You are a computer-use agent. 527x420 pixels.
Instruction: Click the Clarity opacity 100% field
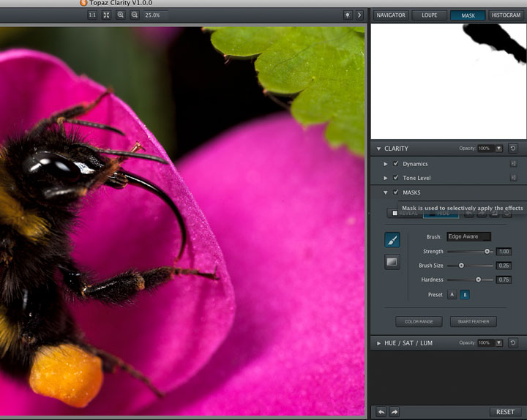pos(486,149)
